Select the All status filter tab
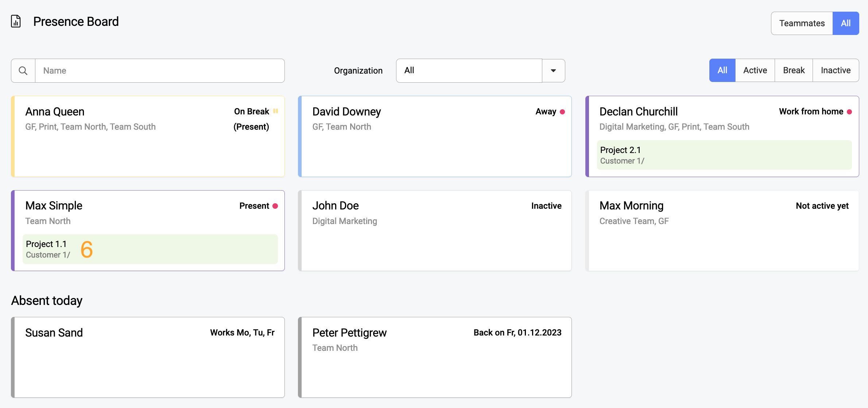Screen dimensions: 868x408 tap(722, 70)
